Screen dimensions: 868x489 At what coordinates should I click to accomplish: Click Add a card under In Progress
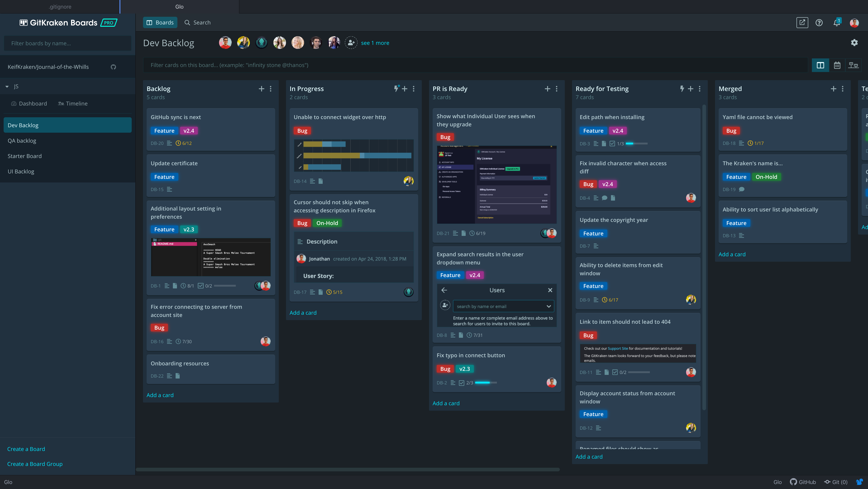click(303, 313)
